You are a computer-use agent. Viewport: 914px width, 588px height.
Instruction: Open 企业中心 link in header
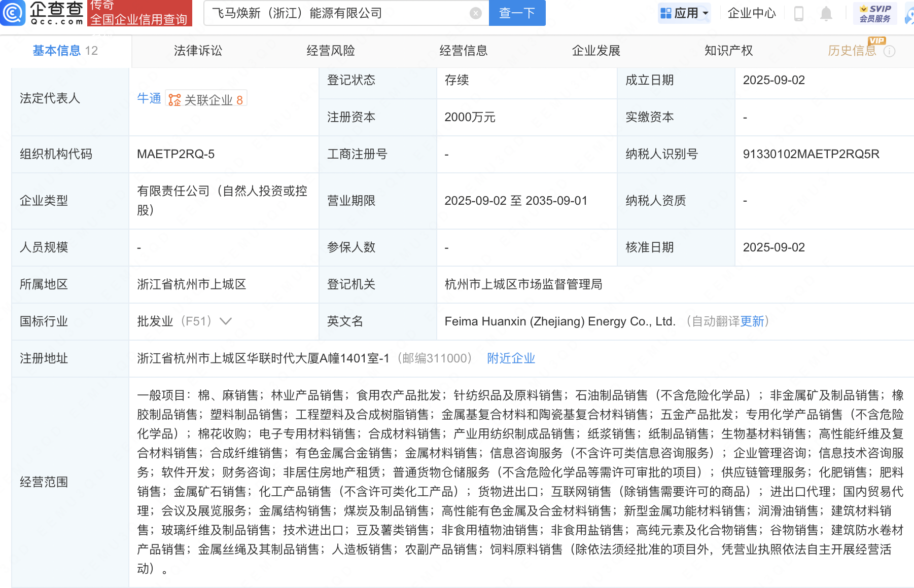(x=752, y=13)
